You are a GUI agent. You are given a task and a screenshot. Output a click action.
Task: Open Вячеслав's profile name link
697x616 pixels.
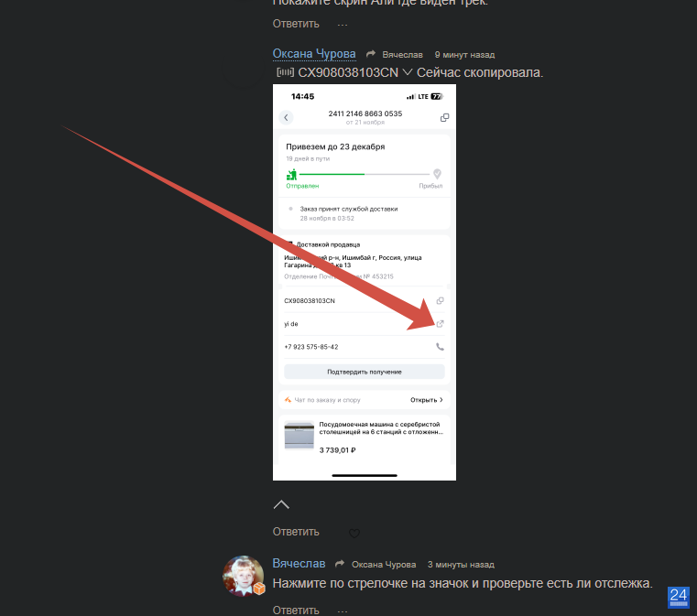coord(299,563)
